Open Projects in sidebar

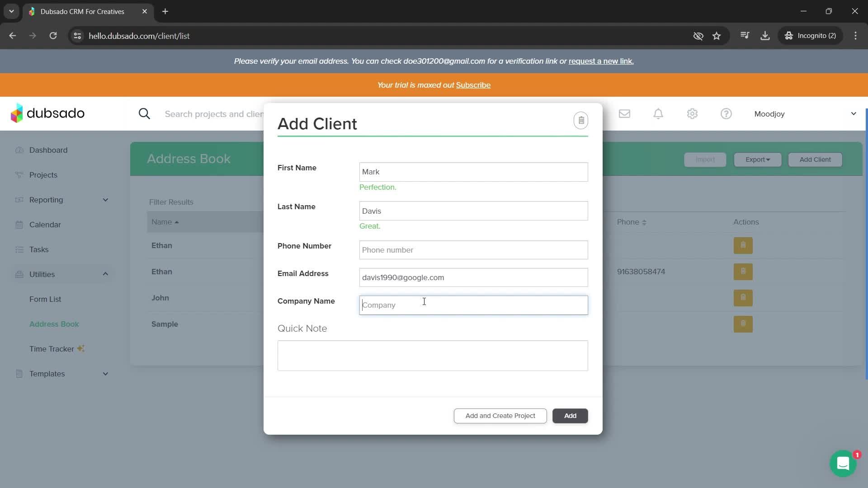(43, 175)
